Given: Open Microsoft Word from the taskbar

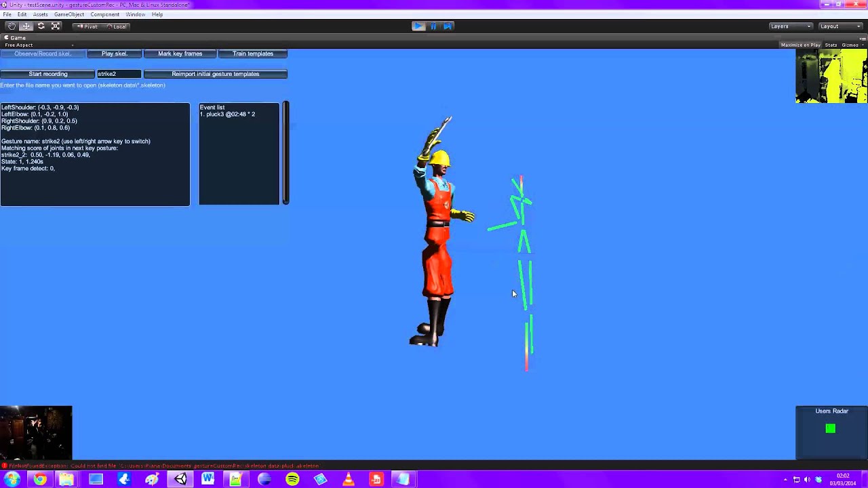Looking at the screenshot, I should click(x=208, y=480).
